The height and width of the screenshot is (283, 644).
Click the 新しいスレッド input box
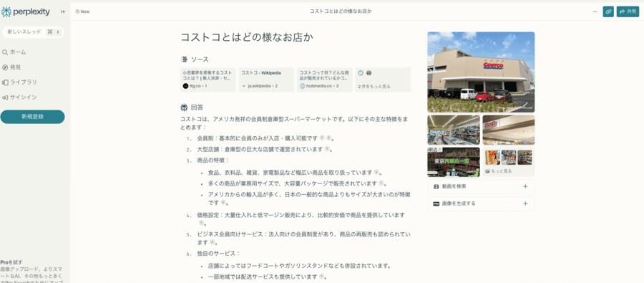pyautogui.click(x=33, y=32)
